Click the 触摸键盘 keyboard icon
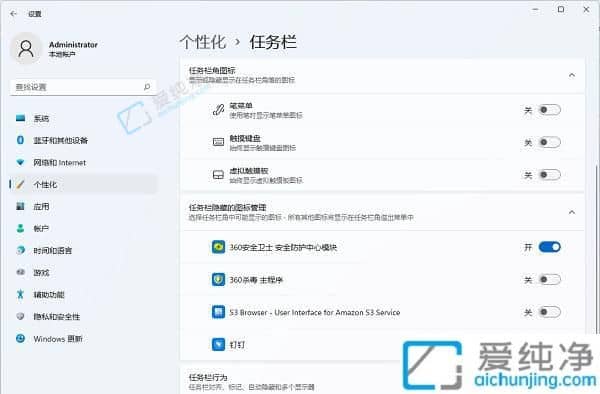The width and height of the screenshot is (600, 394). pos(218,142)
